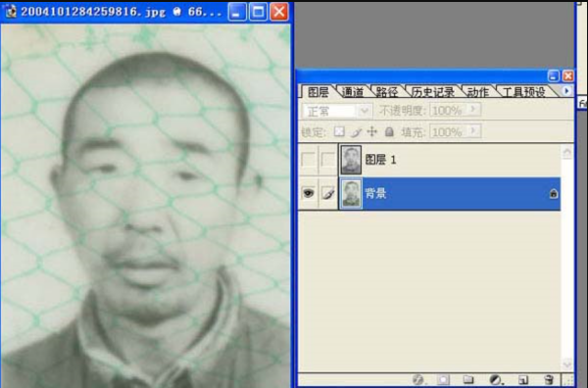Toggle lock image pixels brush icon
Viewport: 588px width, 388px height.
coord(356,131)
